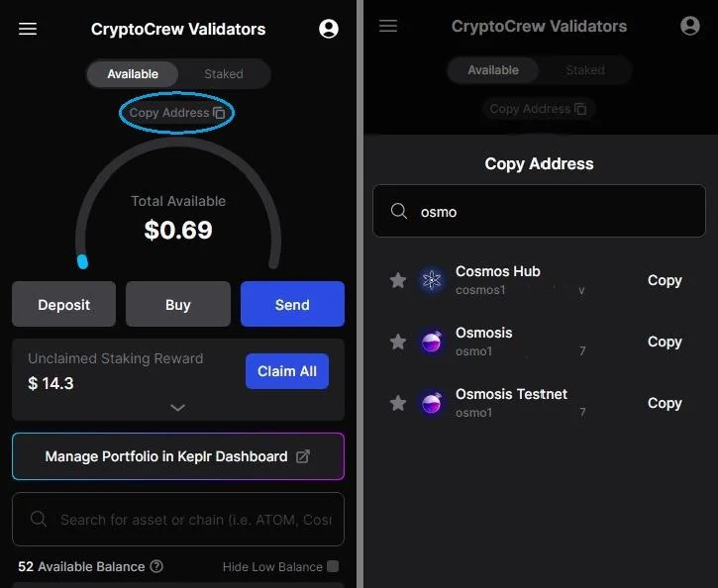This screenshot has width=718, height=588.
Task: Click the blue Send button
Action: coord(292,304)
